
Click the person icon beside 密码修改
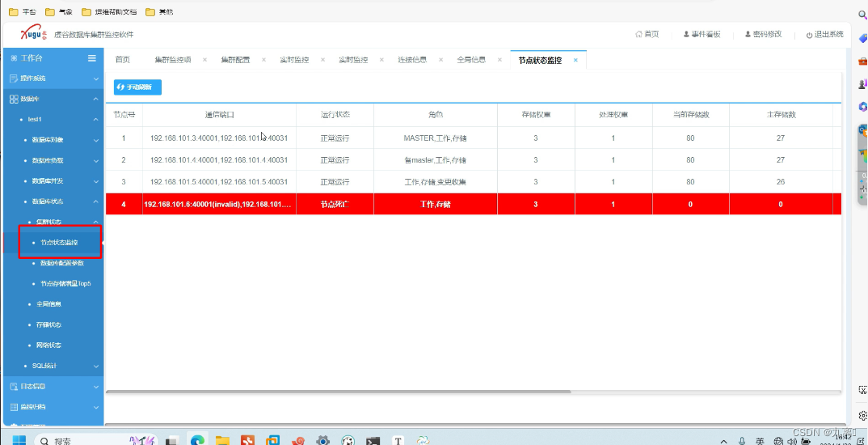[x=748, y=34]
